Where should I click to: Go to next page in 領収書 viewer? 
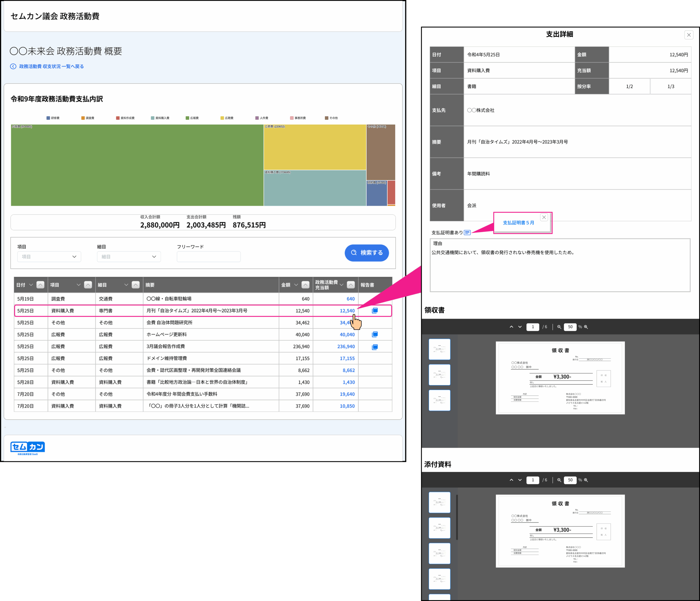point(520,327)
